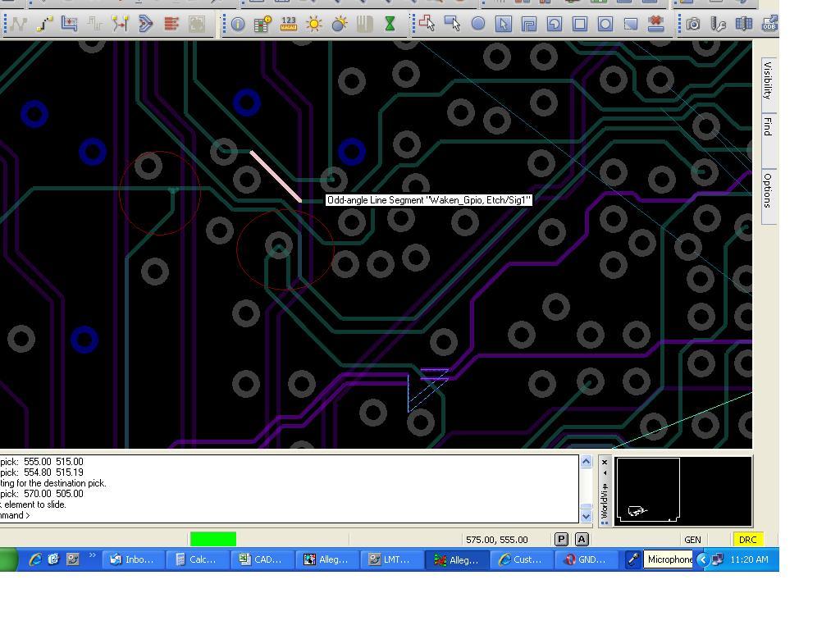
Task: Click the camera snapshot icon
Action: tap(693, 25)
